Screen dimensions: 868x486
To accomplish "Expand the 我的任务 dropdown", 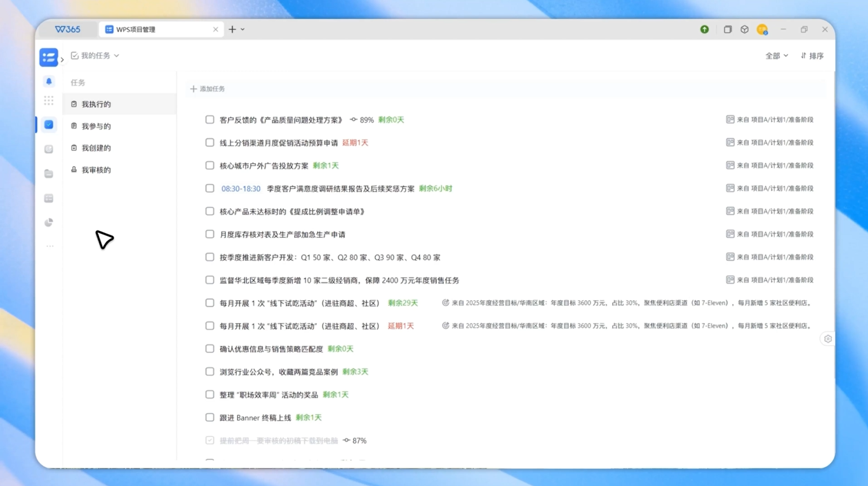I will [95, 56].
